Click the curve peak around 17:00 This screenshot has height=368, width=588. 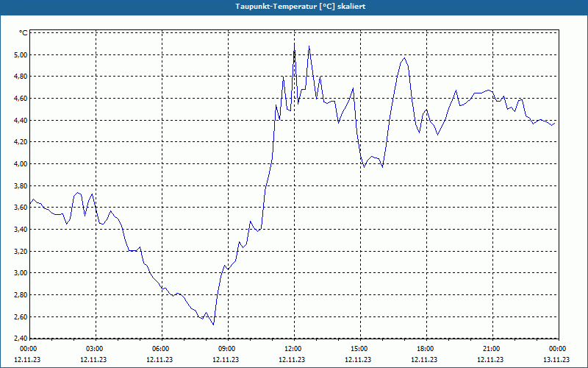(404, 58)
